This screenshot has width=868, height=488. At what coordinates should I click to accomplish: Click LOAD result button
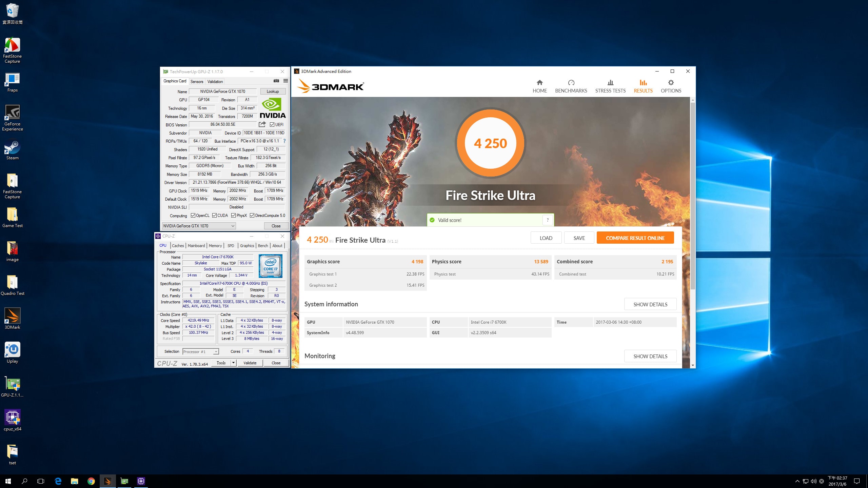click(546, 238)
